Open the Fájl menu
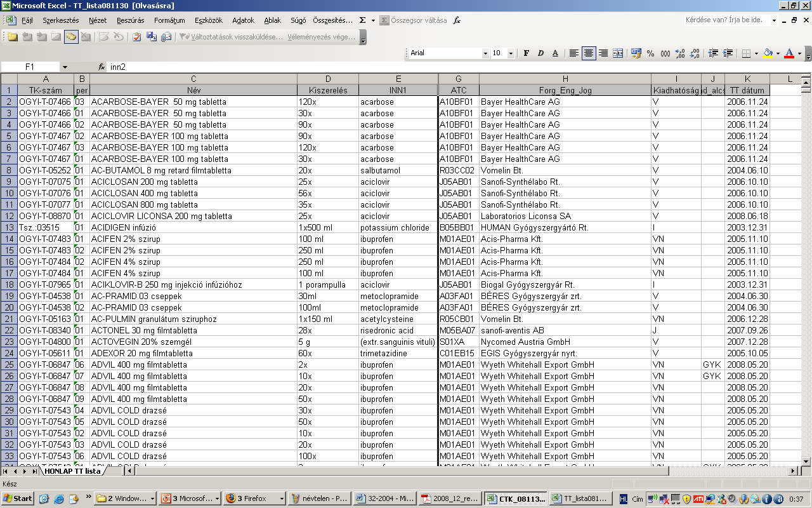 (27, 20)
